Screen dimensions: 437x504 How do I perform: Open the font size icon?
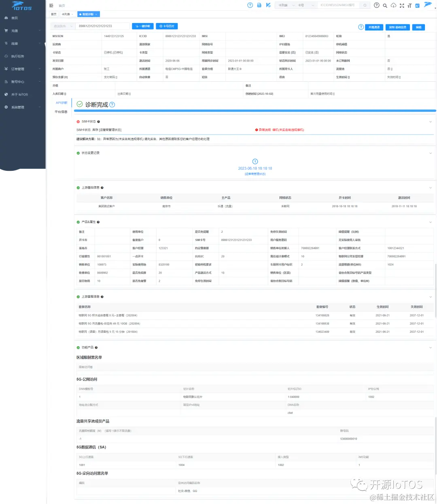(409, 6)
